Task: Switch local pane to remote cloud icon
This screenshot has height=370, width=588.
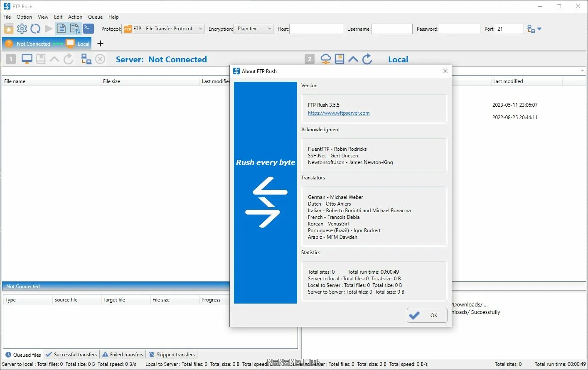Action: point(326,59)
